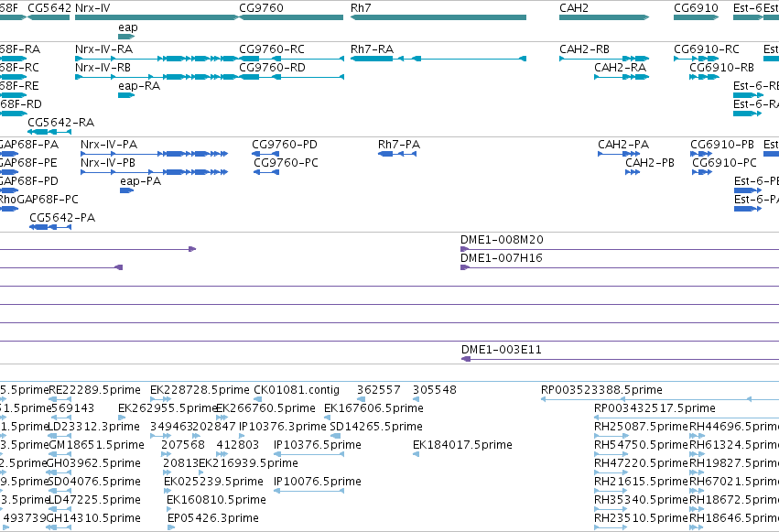Select the EP05426.3prime EST label

pyautogui.click(x=212, y=518)
